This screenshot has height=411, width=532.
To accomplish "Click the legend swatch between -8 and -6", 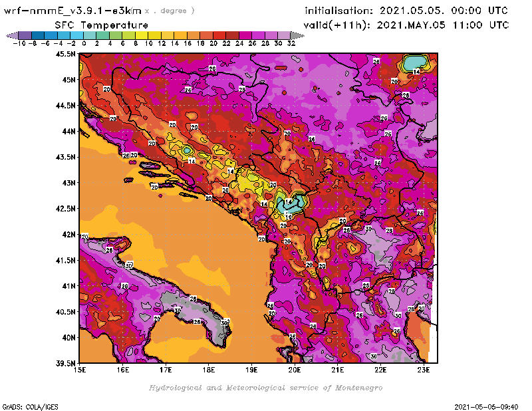I will coord(38,35).
